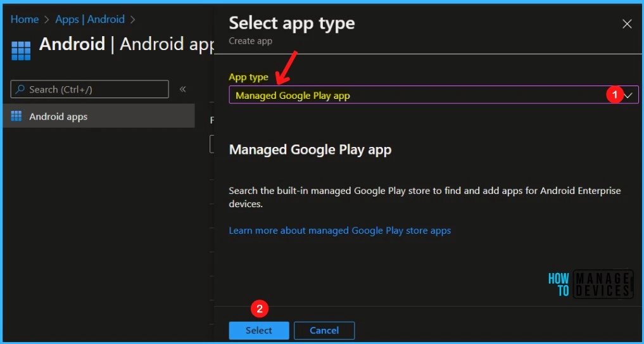This screenshot has width=644, height=344.
Task: Click the Select button
Action: [x=259, y=330]
